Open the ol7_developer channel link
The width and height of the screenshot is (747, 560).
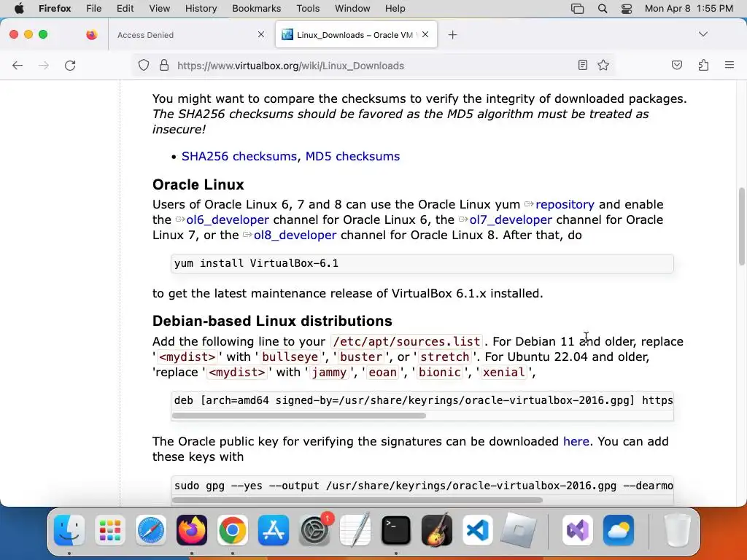[x=511, y=219]
